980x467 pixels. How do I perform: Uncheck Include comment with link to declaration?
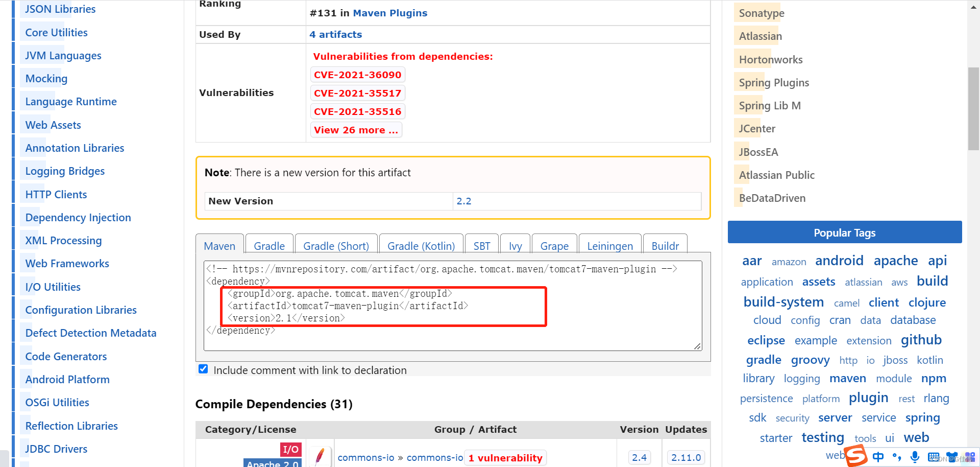(x=203, y=369)
